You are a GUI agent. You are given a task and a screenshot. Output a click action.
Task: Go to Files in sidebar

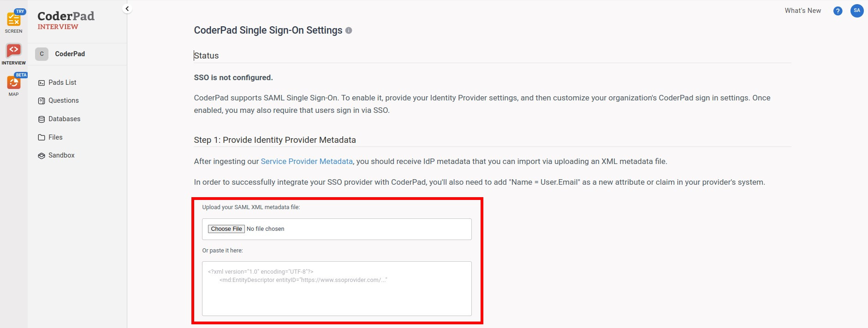(55, 137)
